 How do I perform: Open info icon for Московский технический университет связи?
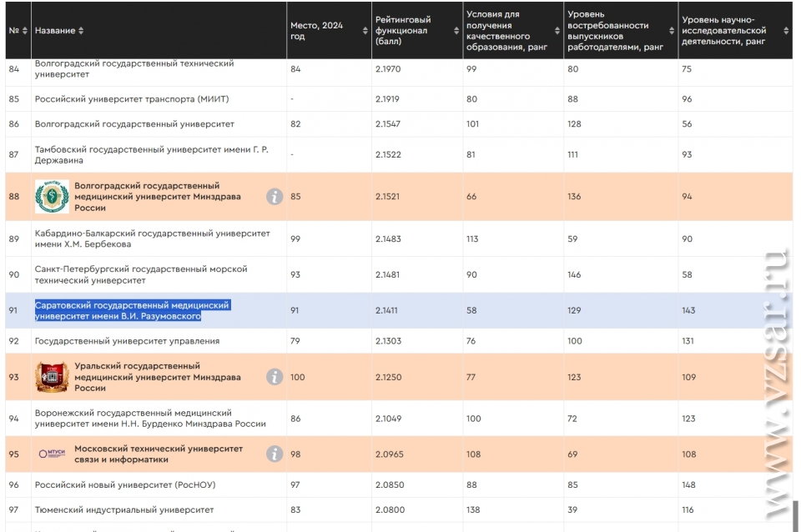tap(275, 454)
